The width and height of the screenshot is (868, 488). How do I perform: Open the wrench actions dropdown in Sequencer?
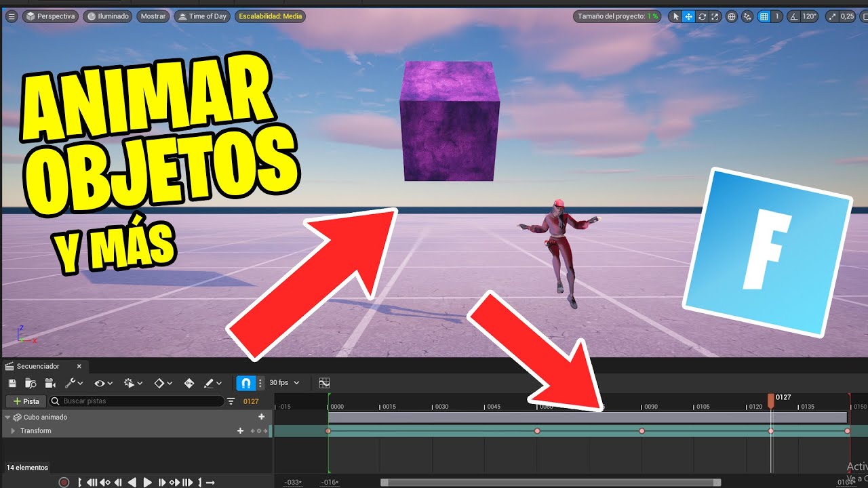(x=73, y=383)
